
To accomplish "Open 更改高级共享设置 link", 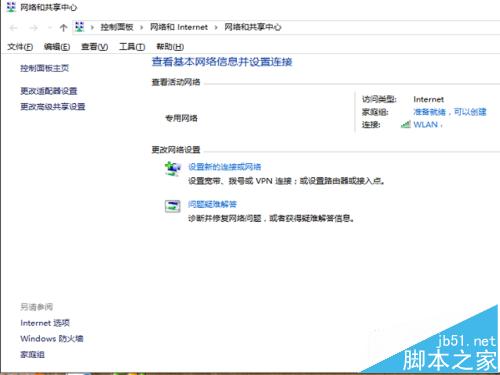I will coord(53,107).
